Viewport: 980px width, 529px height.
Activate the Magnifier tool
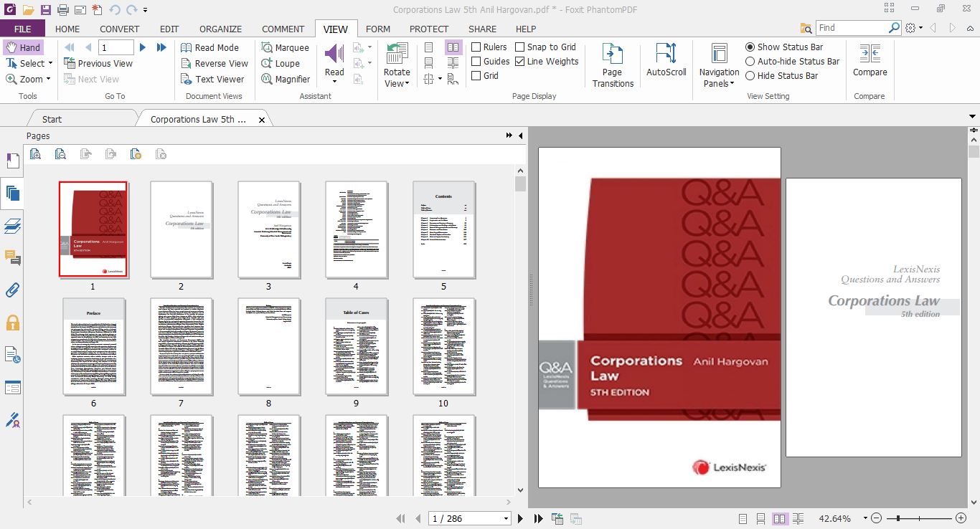click(286, 79)
